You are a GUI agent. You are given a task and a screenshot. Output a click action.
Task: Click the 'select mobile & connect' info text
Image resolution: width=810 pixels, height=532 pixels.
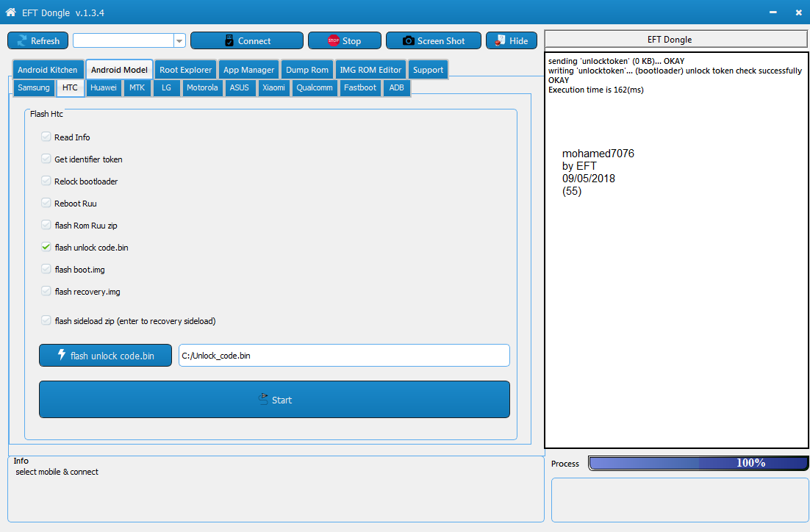(x=57, y=472)
